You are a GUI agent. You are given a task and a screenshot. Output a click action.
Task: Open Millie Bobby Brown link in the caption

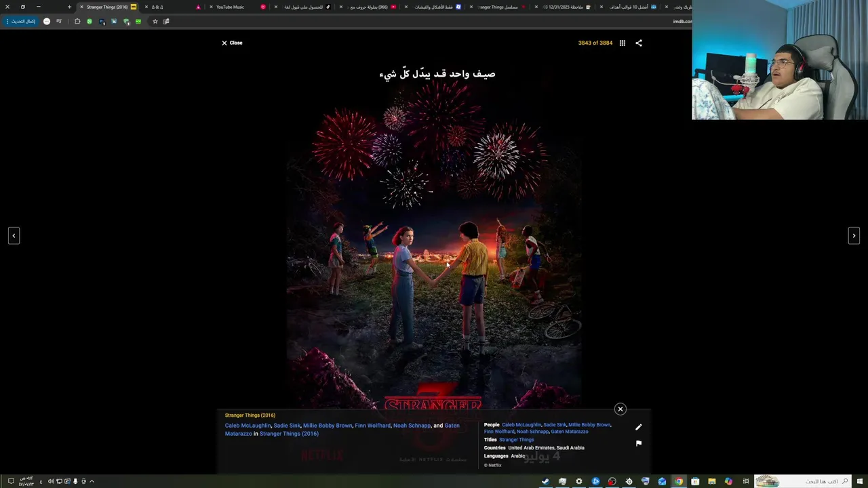[x=328, y=426]
